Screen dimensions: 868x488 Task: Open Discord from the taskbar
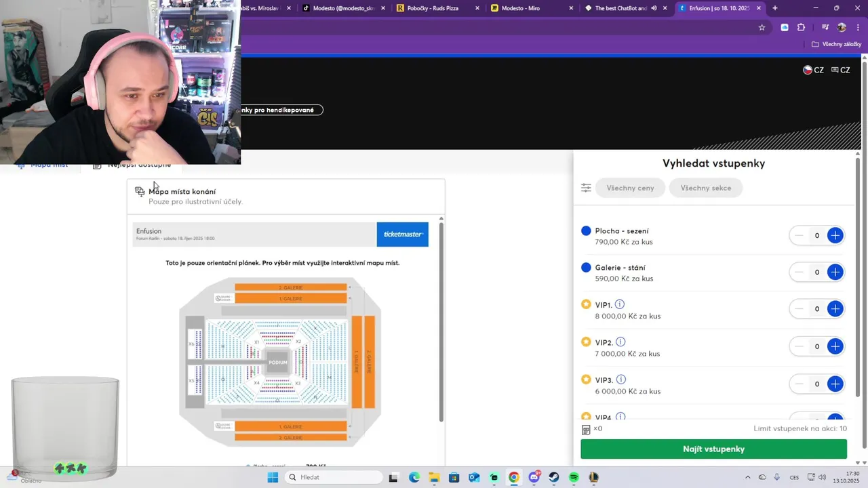(534, 477)
